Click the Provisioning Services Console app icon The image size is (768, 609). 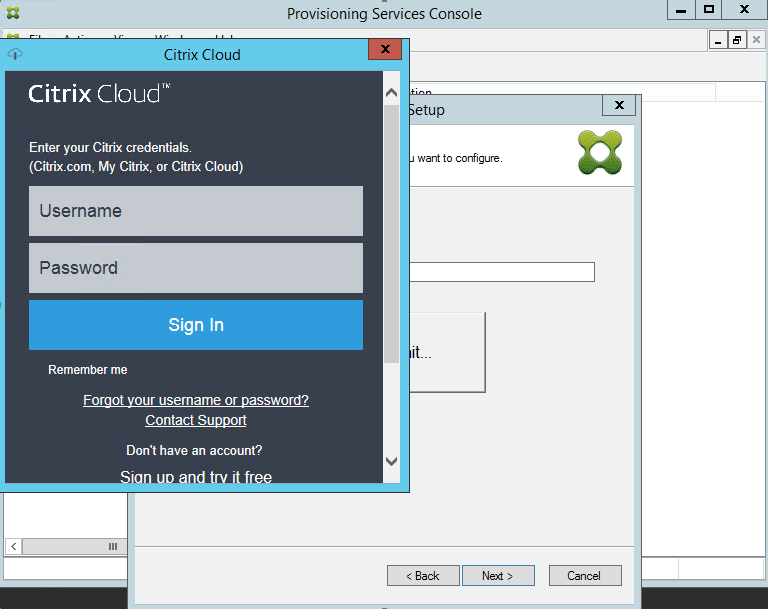tap(13, 13)
